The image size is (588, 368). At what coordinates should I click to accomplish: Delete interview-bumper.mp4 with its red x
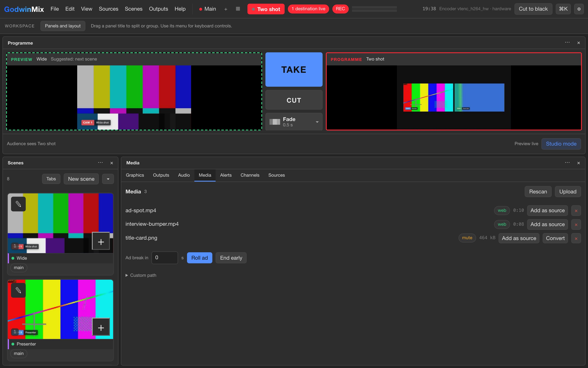click(x=576, y=224)
